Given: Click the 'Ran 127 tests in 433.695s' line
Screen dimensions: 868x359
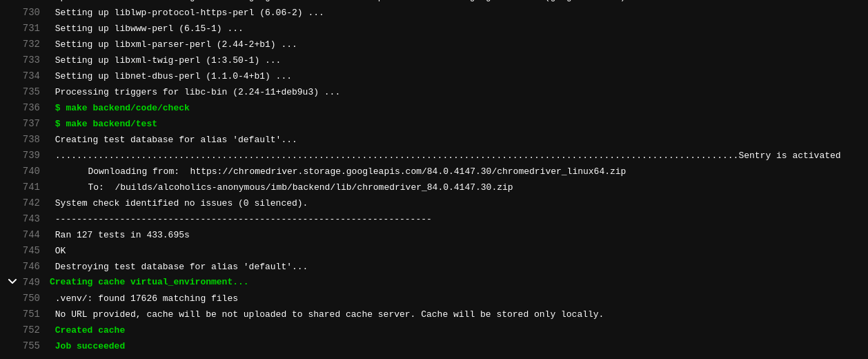Looking at the screenshot, I should pyautogui.click(x=122, y=235).
